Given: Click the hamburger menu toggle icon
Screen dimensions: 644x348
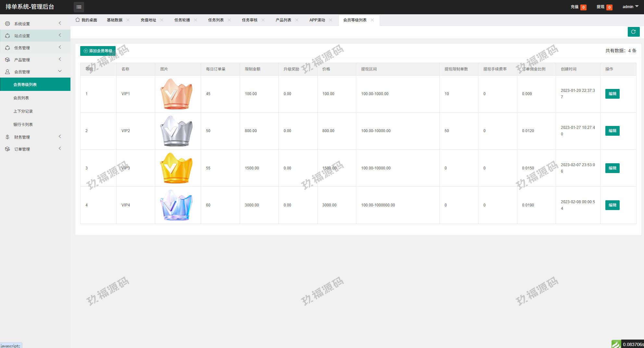Looking at the screenshot, I should (79, 7).
